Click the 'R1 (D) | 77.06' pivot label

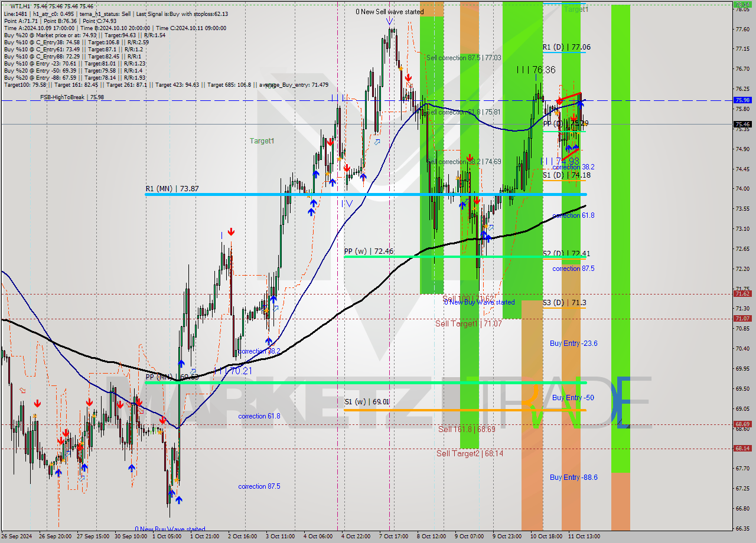[566, 47]
